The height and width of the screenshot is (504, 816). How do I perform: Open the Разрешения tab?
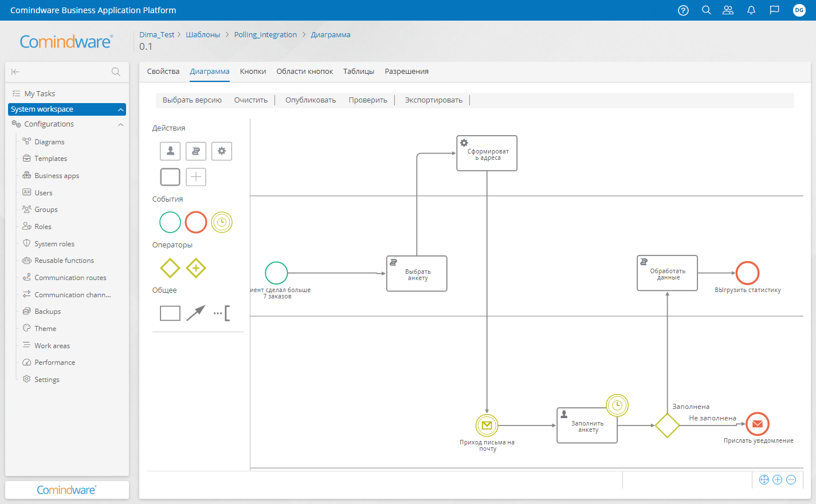pos(407,72)
